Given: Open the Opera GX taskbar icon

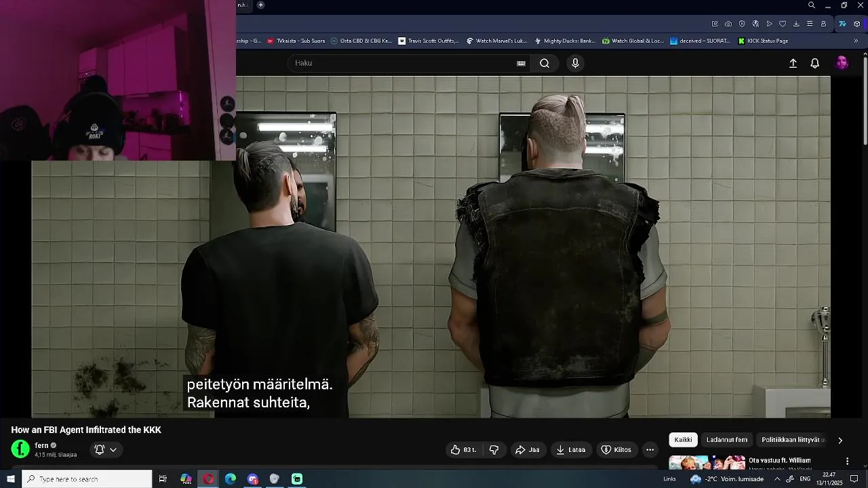Looking at the screenshot, I should (208, 479).
